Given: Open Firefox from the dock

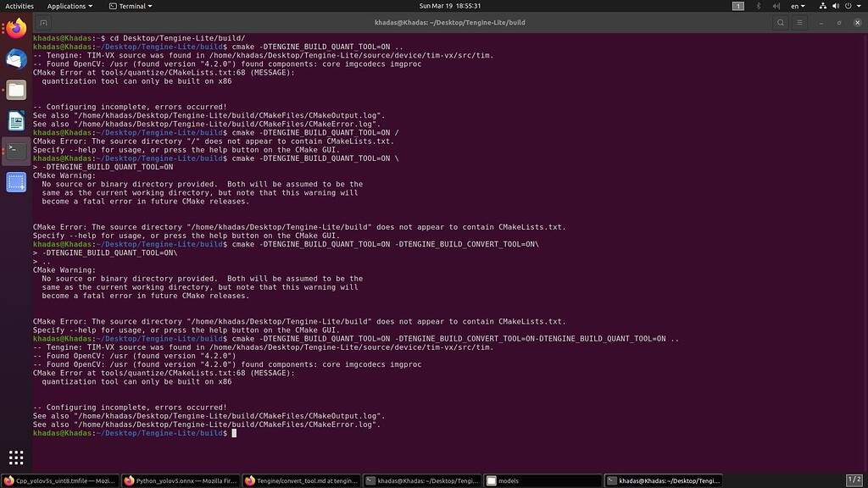Looking at the screenshot, I should pyautogui.click(x=15, y=27).
